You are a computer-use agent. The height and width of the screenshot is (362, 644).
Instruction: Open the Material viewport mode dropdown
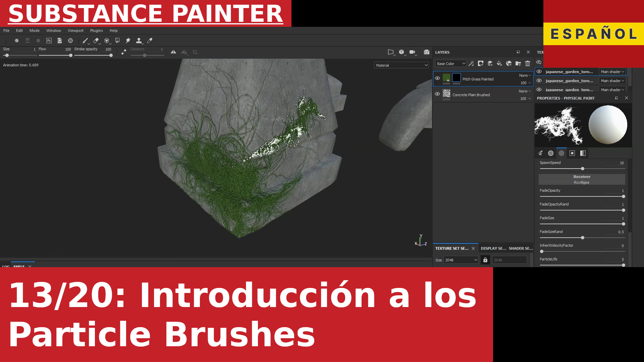401,65
